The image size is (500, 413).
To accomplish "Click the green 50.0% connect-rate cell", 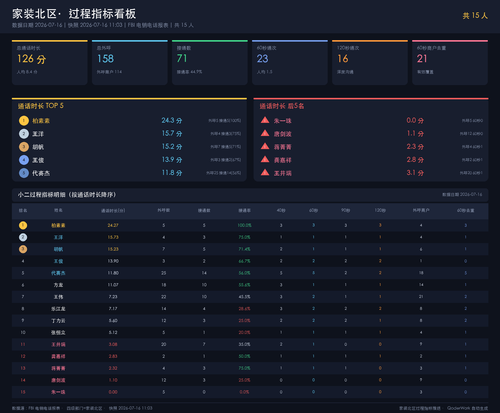I will coord(244,356).
